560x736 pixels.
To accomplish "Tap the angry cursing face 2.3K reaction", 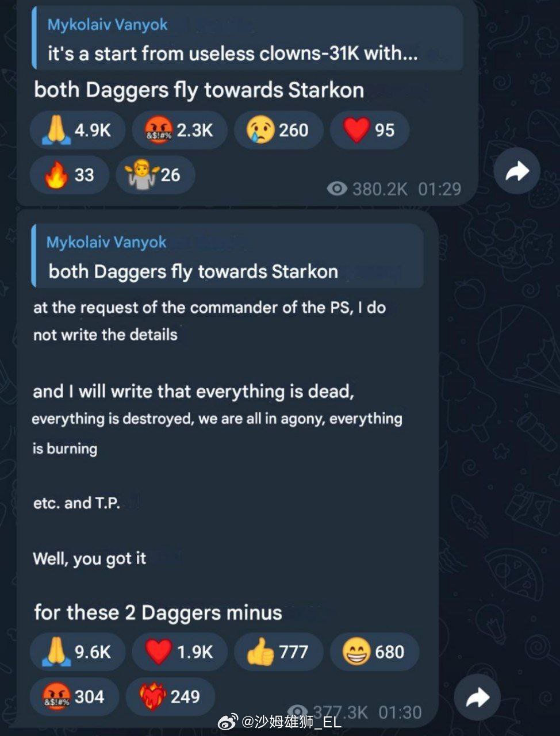I will click(x=179, y=130).
